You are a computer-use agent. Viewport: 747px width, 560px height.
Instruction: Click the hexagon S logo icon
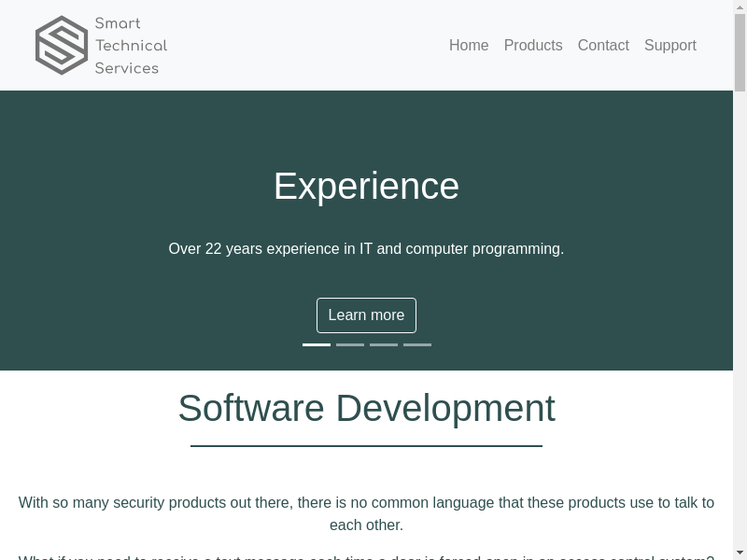(62, 45)
